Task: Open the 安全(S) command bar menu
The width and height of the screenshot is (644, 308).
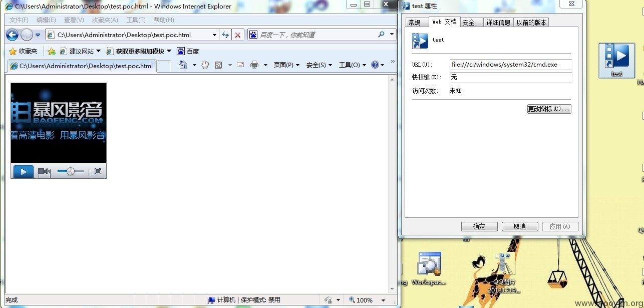Action: [319, 65]
